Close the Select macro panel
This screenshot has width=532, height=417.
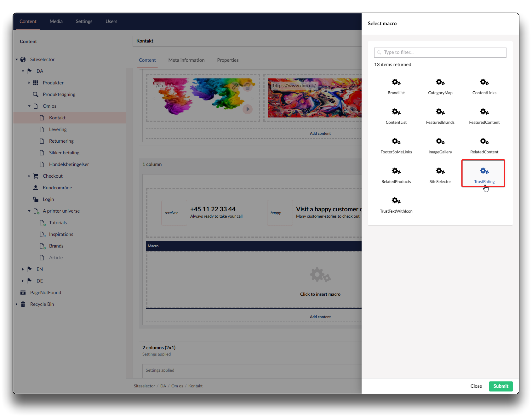click(476, 386)
